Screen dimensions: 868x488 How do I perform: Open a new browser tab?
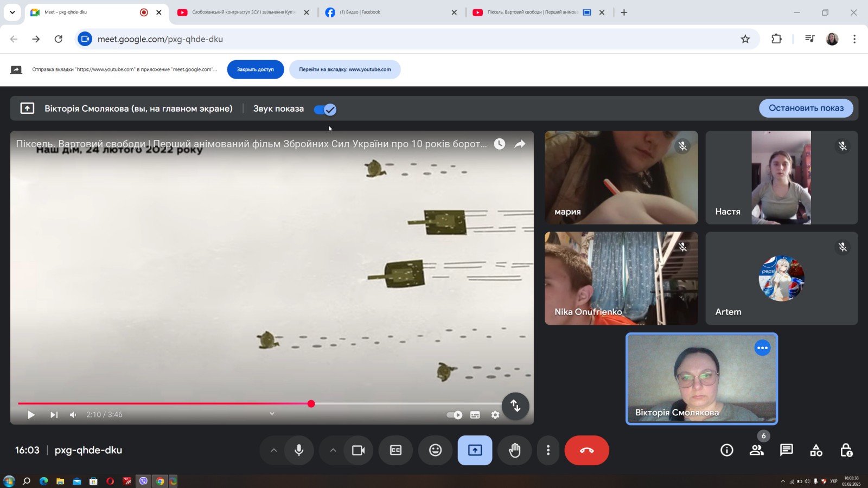point(624,12)
